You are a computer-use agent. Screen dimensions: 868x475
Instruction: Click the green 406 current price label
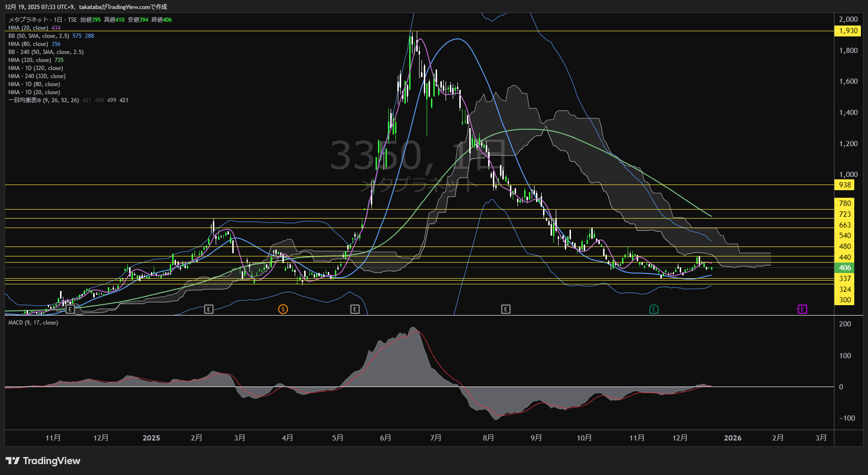click(845, 268)
